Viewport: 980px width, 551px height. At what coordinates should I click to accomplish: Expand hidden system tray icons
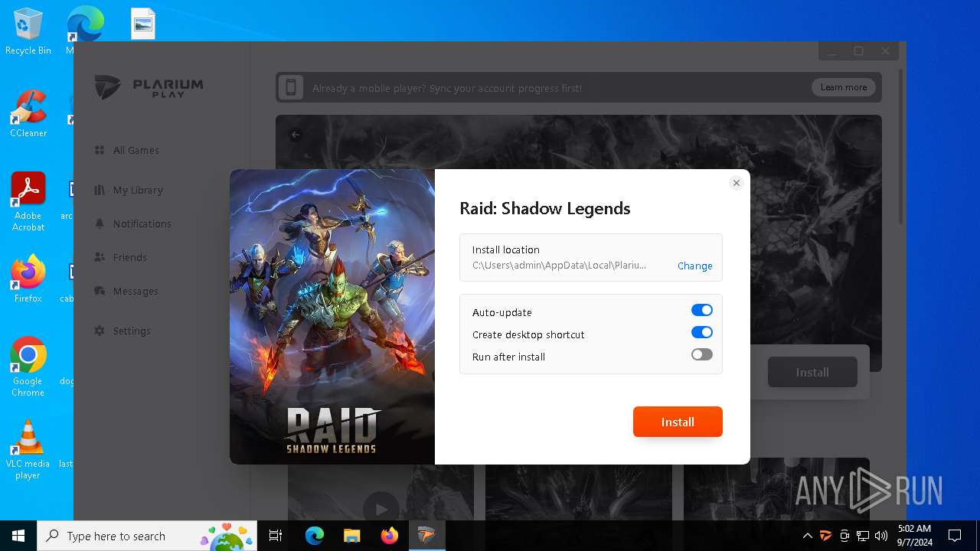[x=807, y=536]
